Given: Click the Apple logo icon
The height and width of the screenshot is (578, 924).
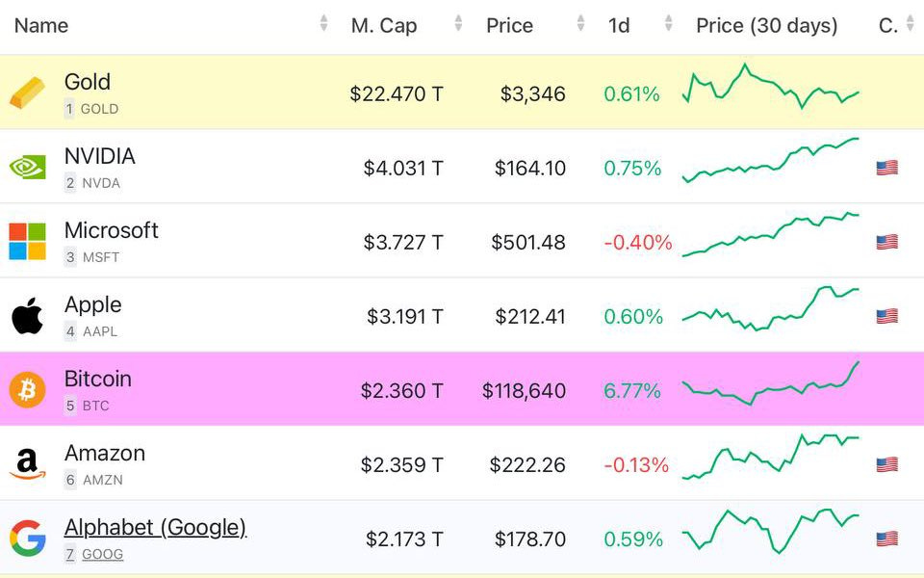Looking at the screenshot, I should pos(27,316).
